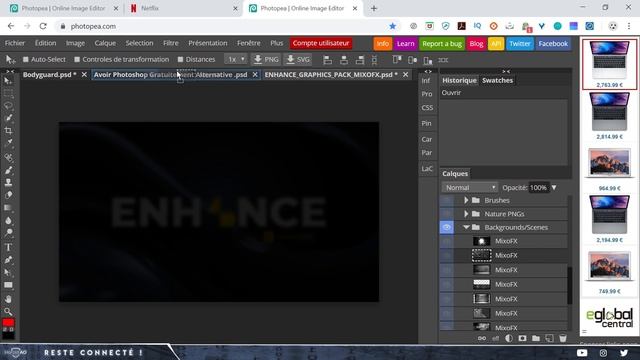The height and width of the screenshot is (360, 640).
Task: Toggle visibility of third MixoFX layer
Action: pos(447,270)
